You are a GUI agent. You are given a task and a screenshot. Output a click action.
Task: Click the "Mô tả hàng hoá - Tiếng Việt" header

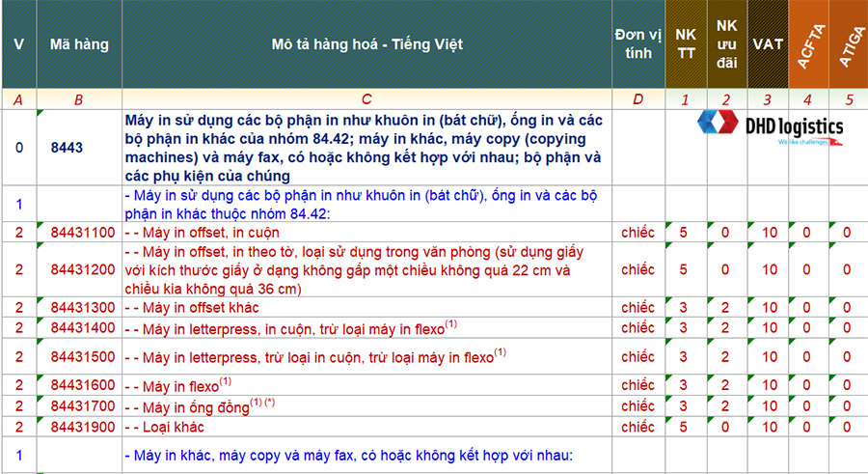[366, 44]
